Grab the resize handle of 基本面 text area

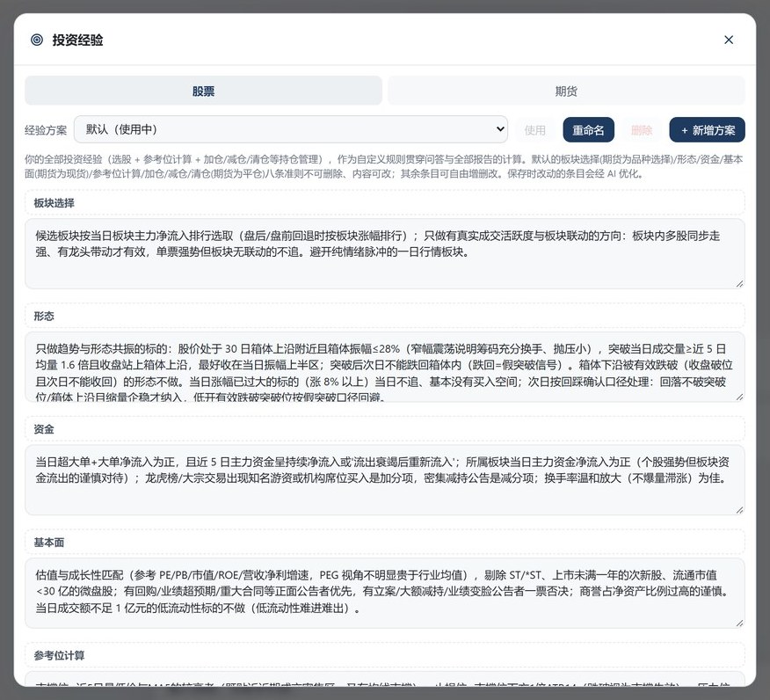[739, 623]
